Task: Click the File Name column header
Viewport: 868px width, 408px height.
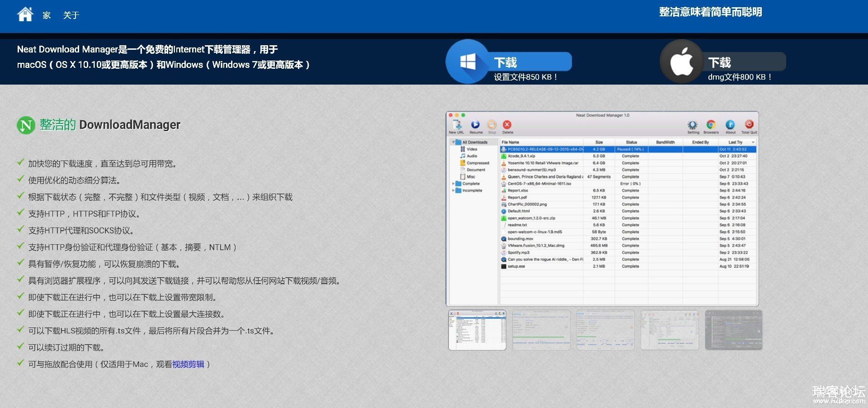Action: [x=542, y=142]
